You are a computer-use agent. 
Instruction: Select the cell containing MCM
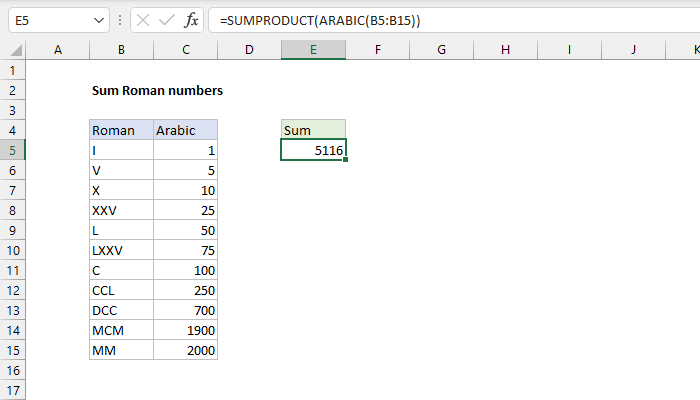point(121,330)
